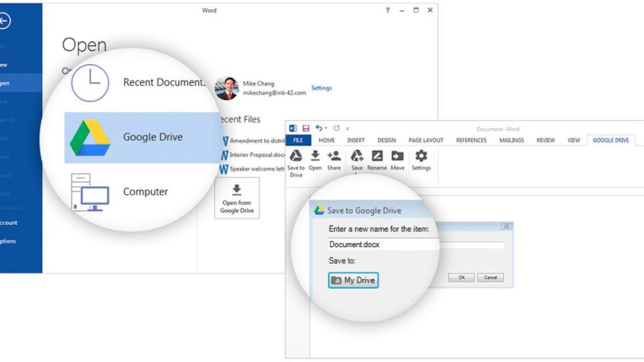
Task: Open Settings gear in Google Drive ribbon
Action: tap(421, 156)
